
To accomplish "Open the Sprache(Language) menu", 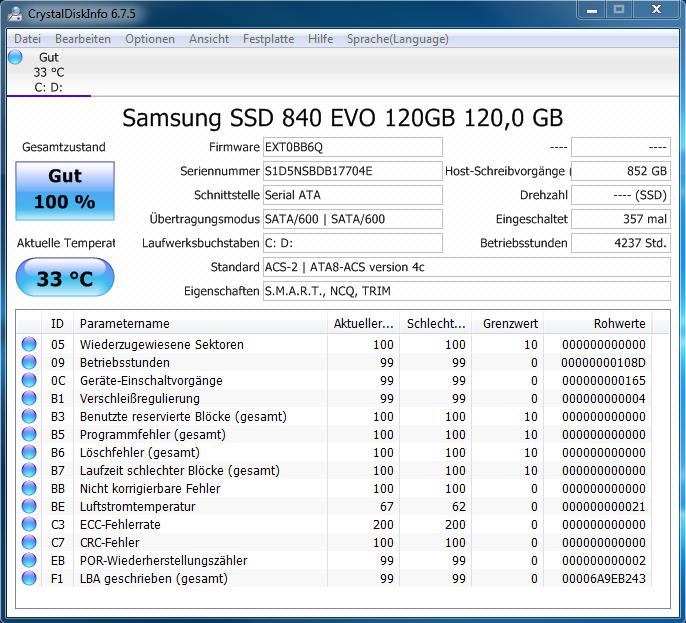I will [x=397, y=39].
